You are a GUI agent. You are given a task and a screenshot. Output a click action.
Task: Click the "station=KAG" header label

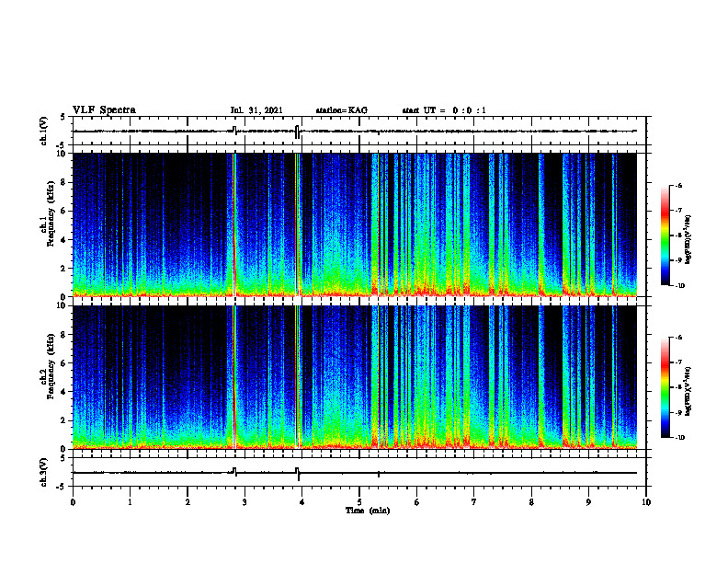(342, 110)
